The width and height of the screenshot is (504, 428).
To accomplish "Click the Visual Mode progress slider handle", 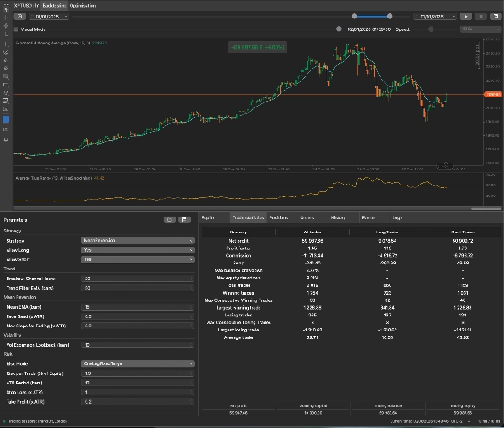I will click(339, 29).
